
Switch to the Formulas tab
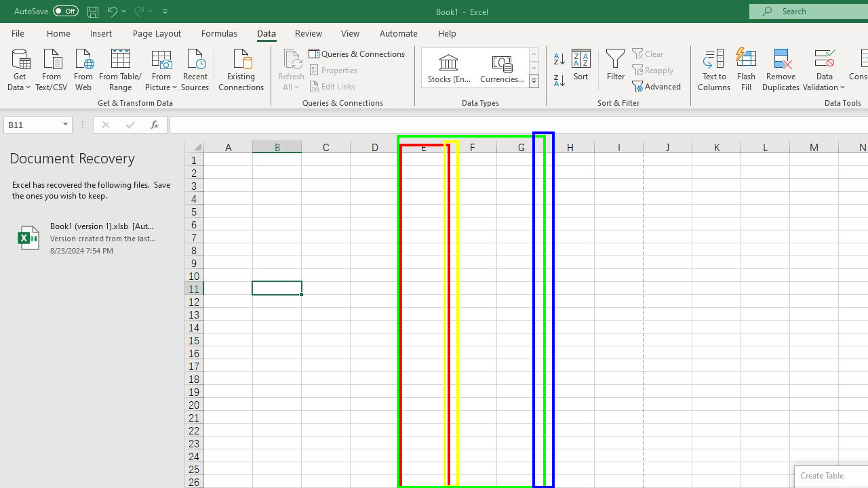pos(219,33)
